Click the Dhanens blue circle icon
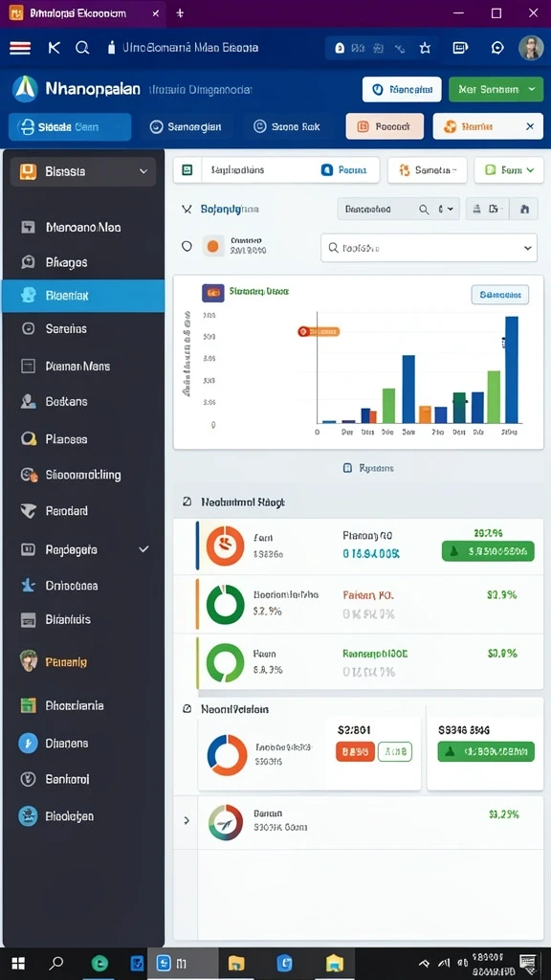Screen dimensions: 551x980 [x=28, y=743]
